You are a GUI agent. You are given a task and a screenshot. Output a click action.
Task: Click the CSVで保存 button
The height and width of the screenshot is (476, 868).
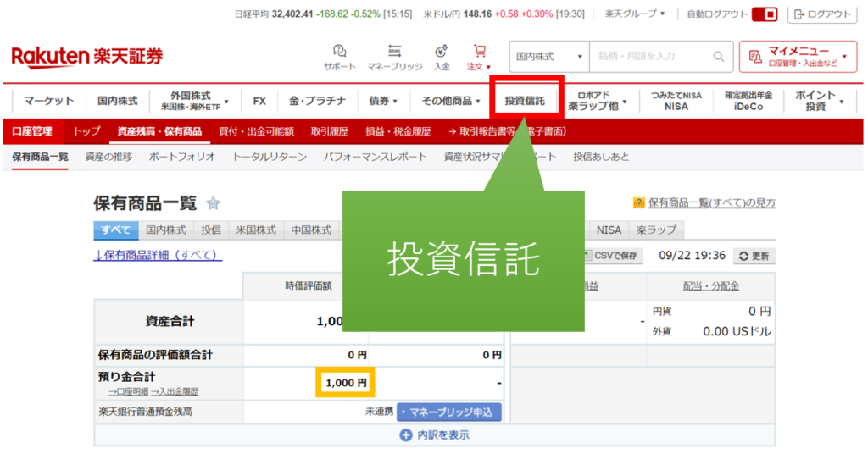coord(612,256)
